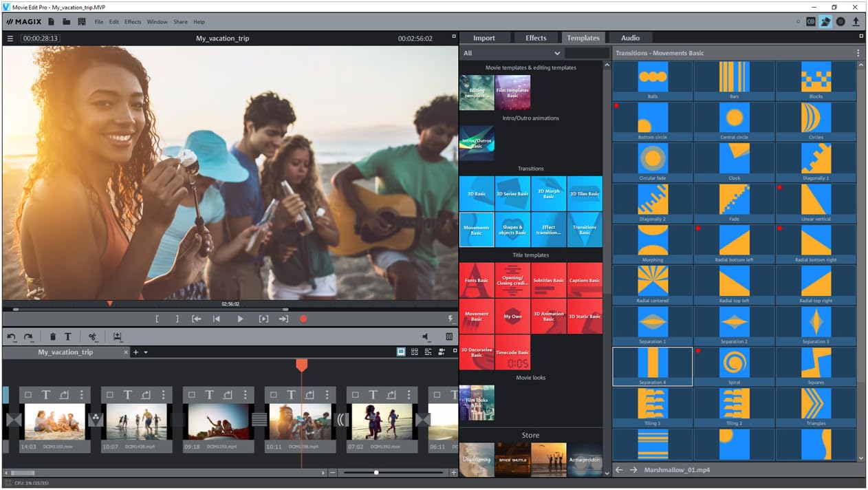868x490 pixels.
Task: Open the Subtitles Basic title templates
Action: pos(548,279)
